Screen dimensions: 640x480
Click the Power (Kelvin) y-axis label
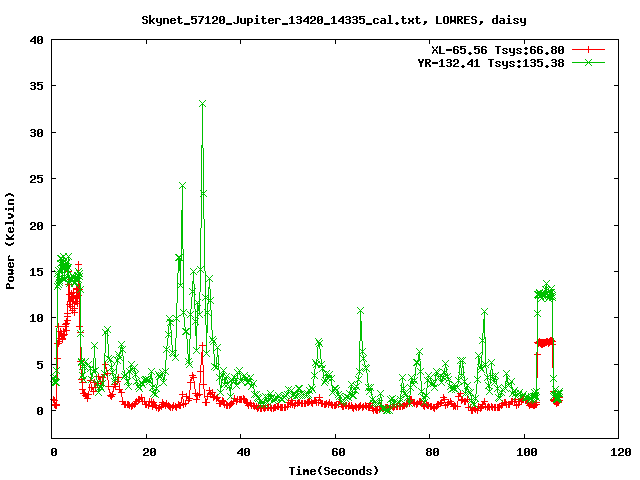click(10, 241)
